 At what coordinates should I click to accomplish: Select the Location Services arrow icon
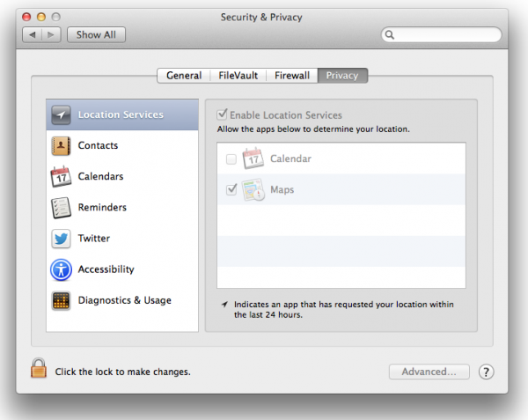point(61,114)
